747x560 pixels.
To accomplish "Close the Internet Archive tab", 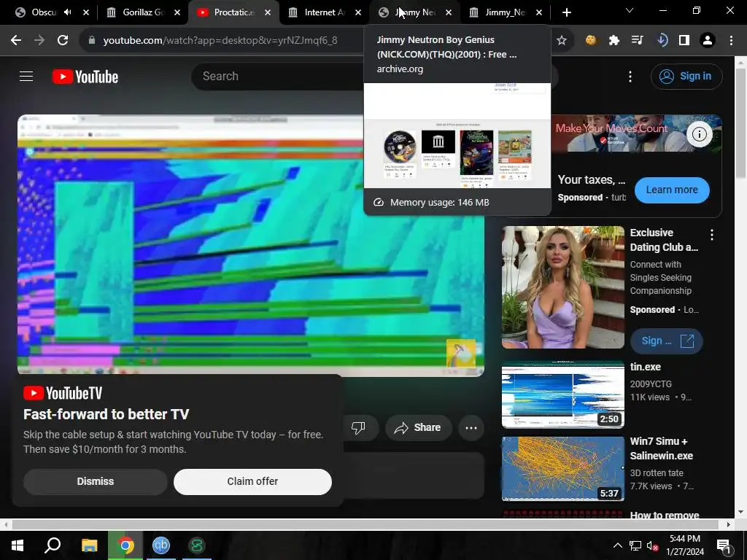I will pyautogui.click(x=358, y=12).
